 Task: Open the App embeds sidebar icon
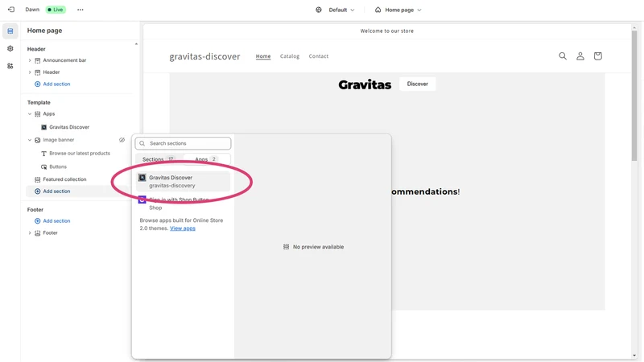pos(10,66)
